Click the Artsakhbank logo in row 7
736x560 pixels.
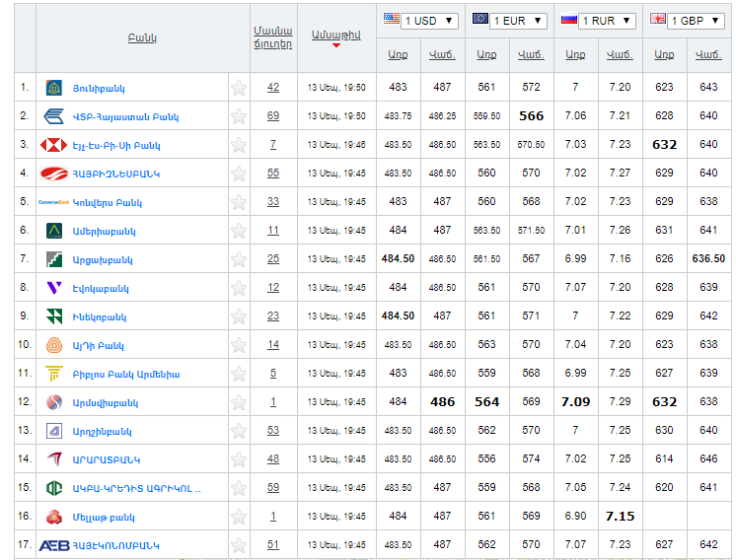54,259
